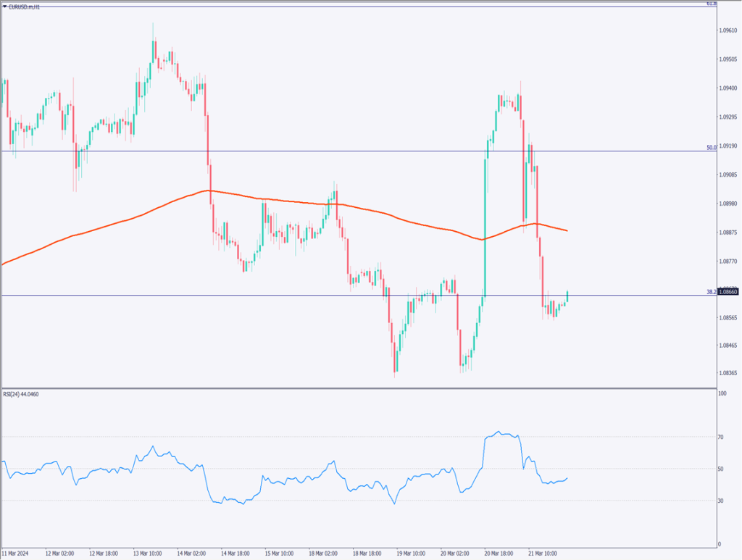Click the latest green candlestick on chart
This screenshot has height=560, width=742.
click(567, 296)
